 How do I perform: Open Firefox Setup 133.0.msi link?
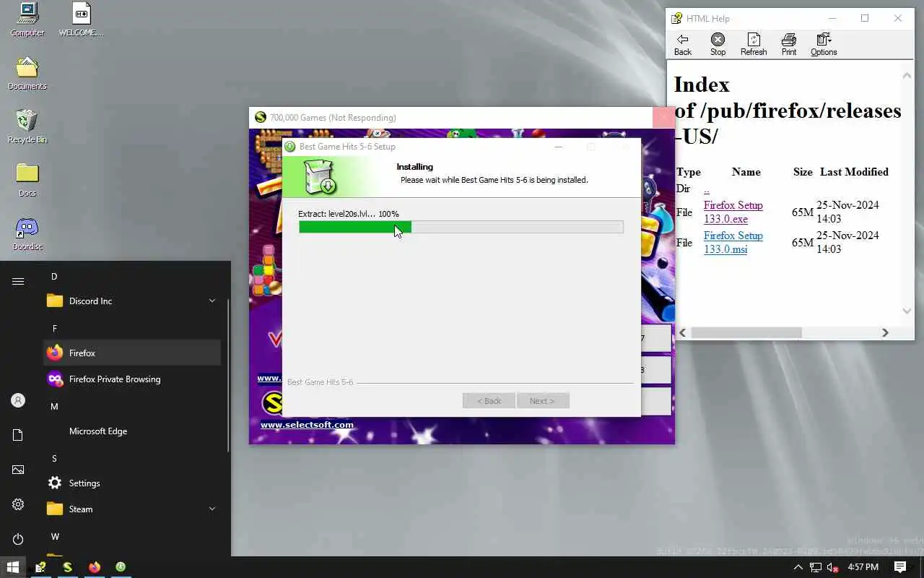(733, 242)
